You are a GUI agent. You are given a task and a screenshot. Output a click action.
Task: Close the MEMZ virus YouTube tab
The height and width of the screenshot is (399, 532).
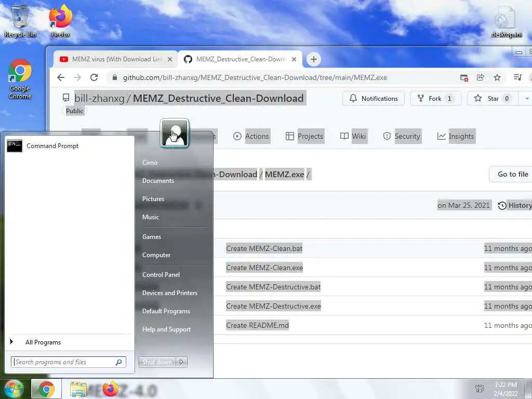tap(170, 59)
